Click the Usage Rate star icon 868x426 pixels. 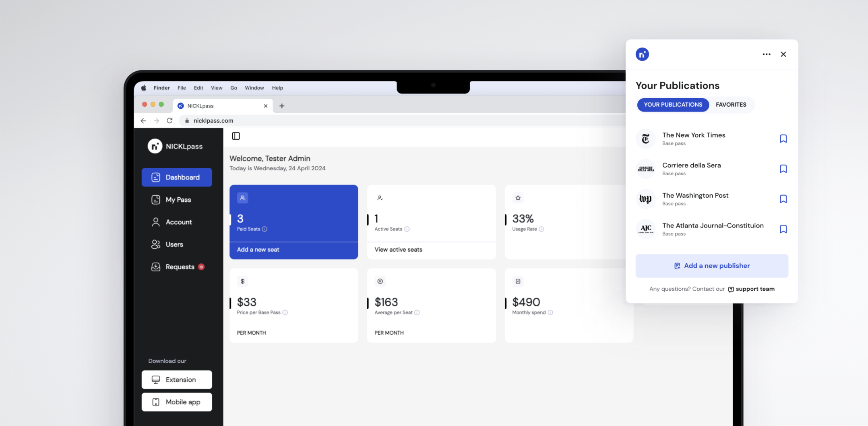pyautogui.click(x=518, y=198)
